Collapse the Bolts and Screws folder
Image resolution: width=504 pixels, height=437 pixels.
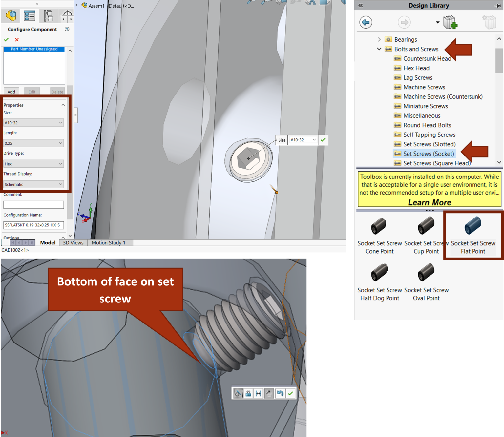point(380,49)
